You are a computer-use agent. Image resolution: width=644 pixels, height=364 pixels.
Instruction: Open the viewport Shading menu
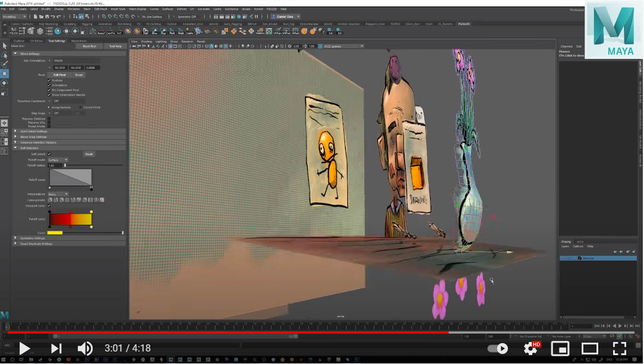pos(146,41)
